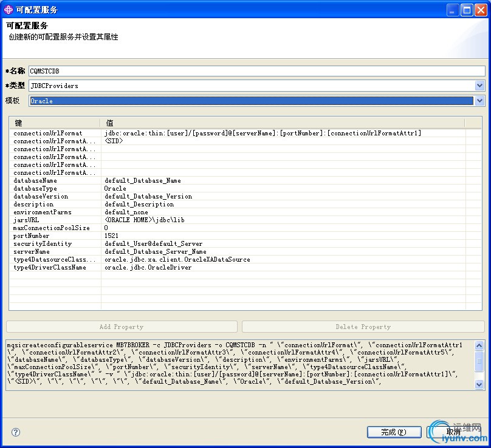
Task: Select the maxConnectionPoolSize key
Action: coord(52,228)
